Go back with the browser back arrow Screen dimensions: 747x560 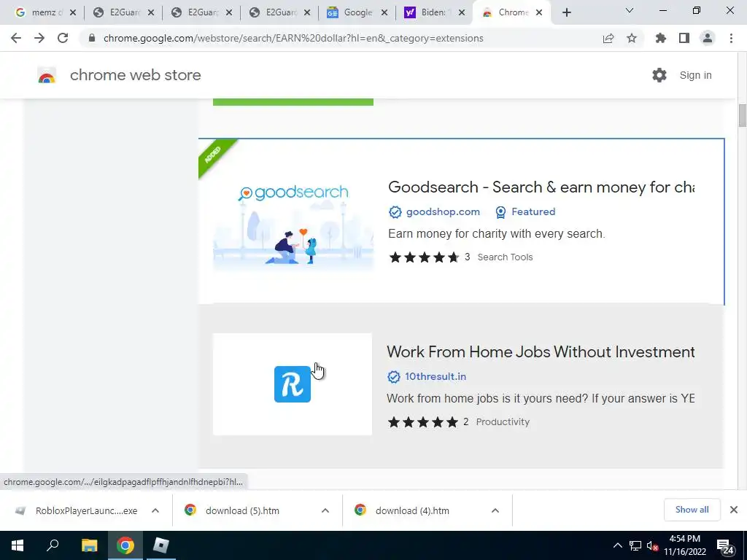tap(16, 38)
